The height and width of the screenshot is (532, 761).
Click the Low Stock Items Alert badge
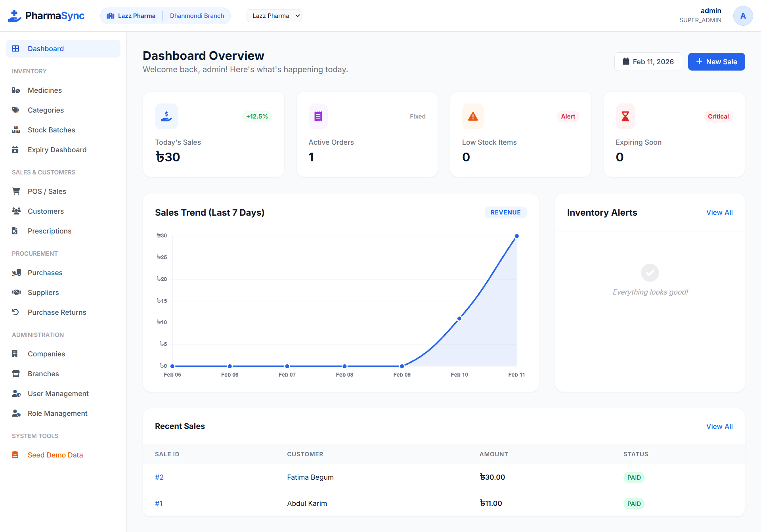pyautogui.click(x=568, y=116)
